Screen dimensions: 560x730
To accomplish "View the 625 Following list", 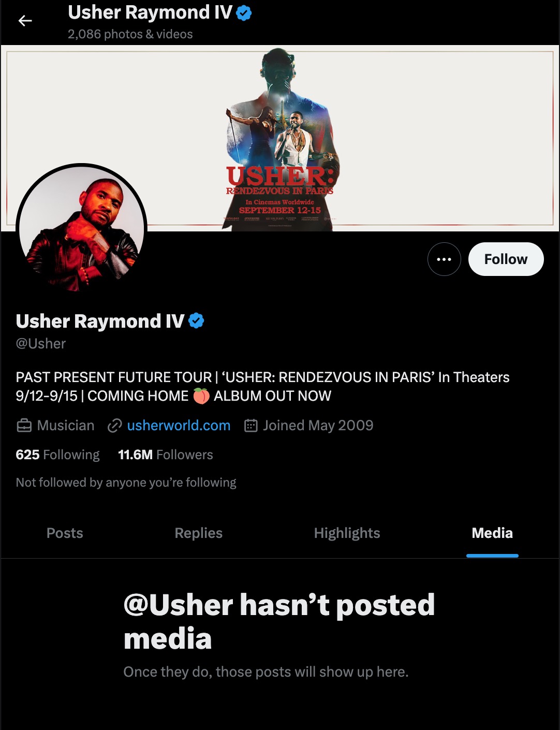I will coord(58,455).
